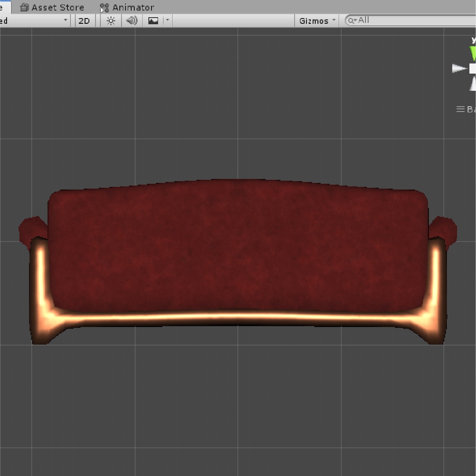This screenshot has height=476, width=476.
Task: Select the red couch model in the scene
Action: click(x=237, y=256)
